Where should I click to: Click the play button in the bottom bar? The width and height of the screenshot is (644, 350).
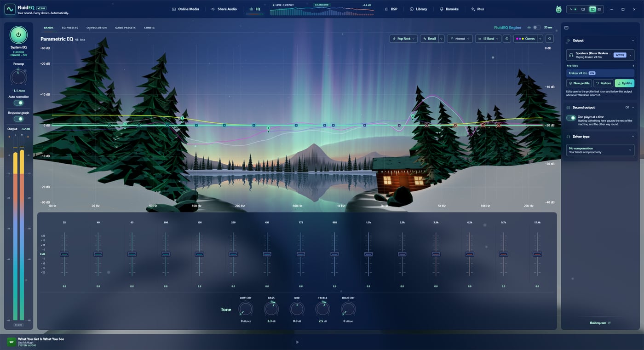point(298,342)
